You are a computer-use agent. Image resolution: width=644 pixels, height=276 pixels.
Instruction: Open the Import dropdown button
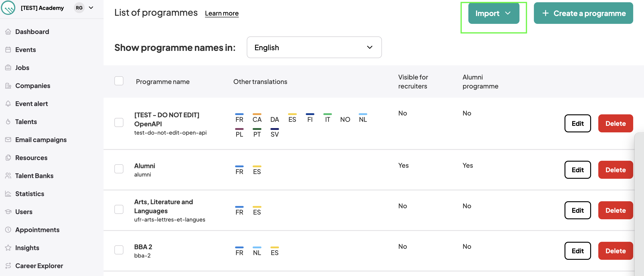coord(494,13)
